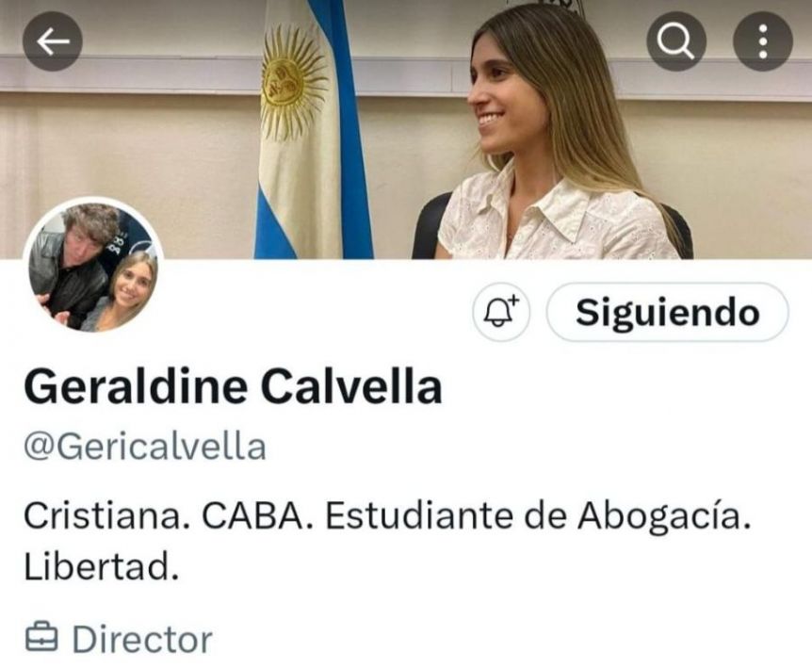Go back using the left arrow icon
Viewport: 812px width, 668px height.
pyautogui.click(x=53, y=41)
